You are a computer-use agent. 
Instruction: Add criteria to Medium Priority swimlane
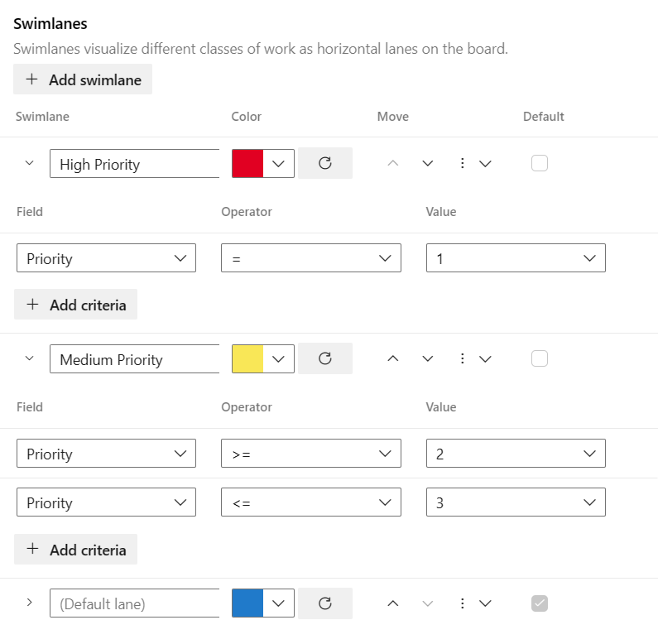coord(76,550)
